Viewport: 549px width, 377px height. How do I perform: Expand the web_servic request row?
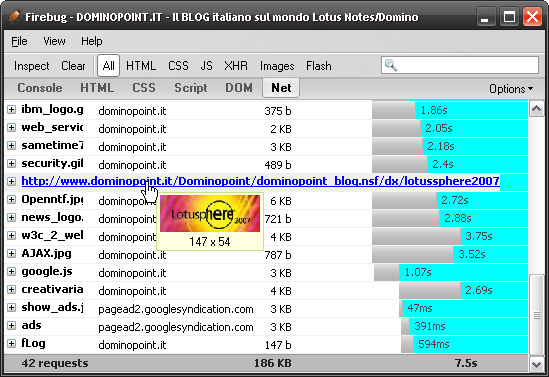[11, 127]
